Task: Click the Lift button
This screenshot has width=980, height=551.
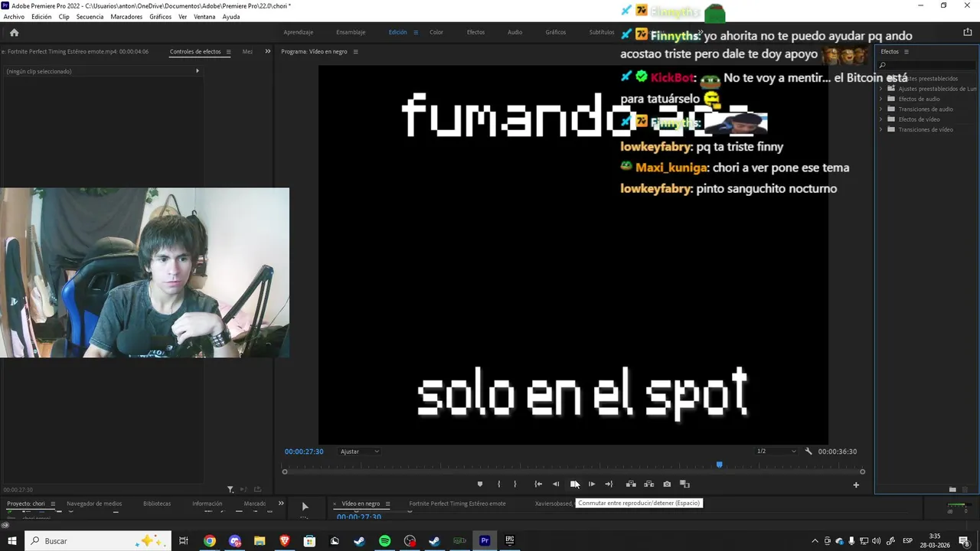Action: pyautogui.click(x=631, y=484)
